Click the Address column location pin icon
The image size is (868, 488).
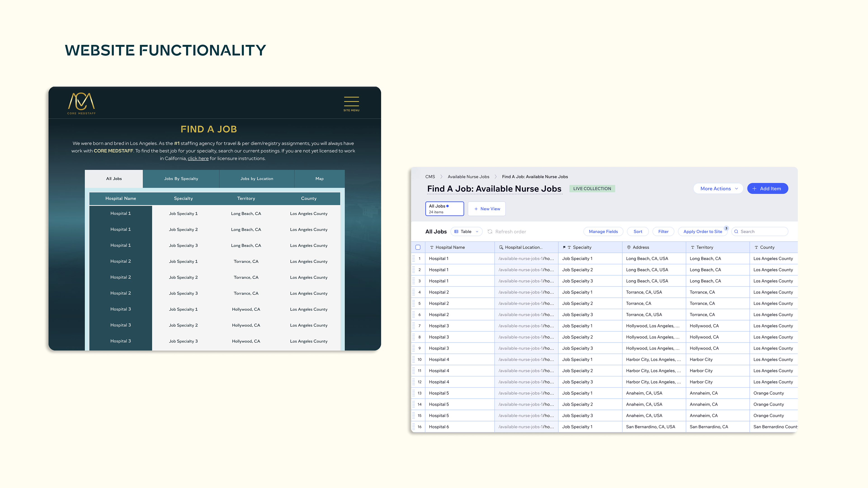coord(628,247)
